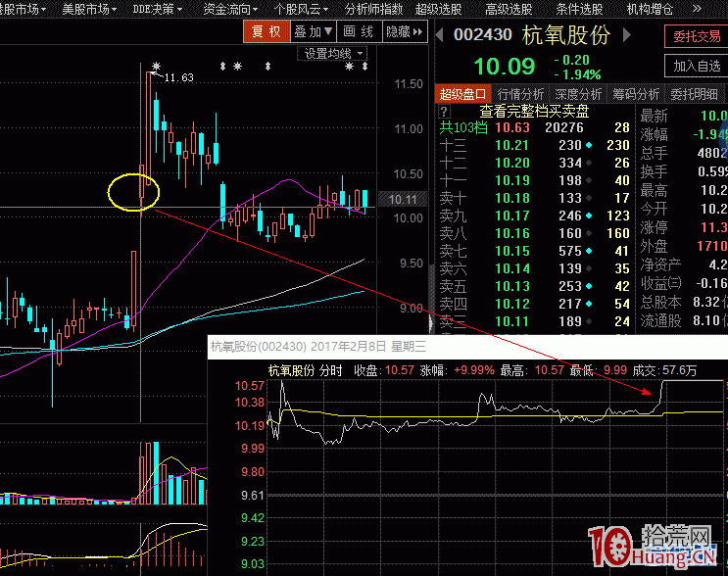
Task: Open 港股市场 dropdown menu
Action: [24, 9]
